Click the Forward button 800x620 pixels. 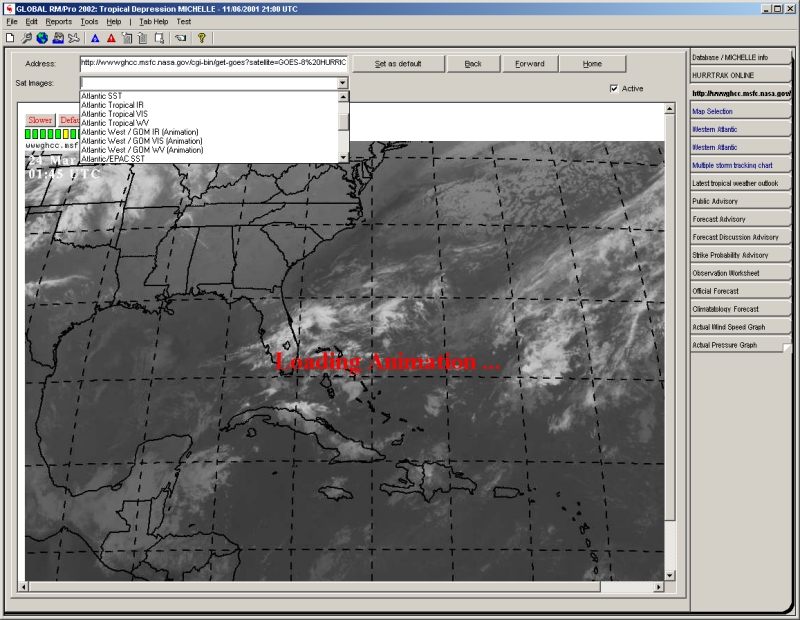[530, 64]
